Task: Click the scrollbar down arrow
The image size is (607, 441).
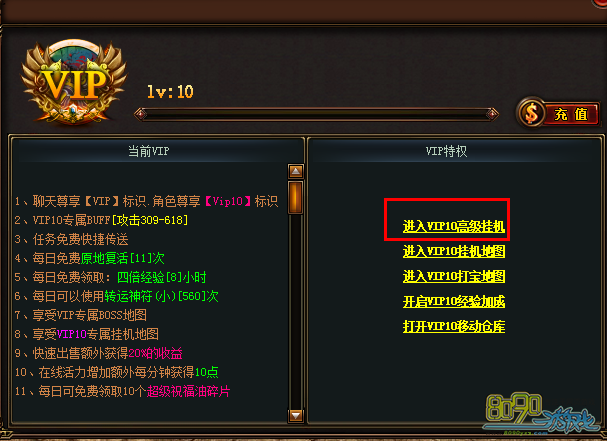Action: pyautogui.click(x=296, y=415)
